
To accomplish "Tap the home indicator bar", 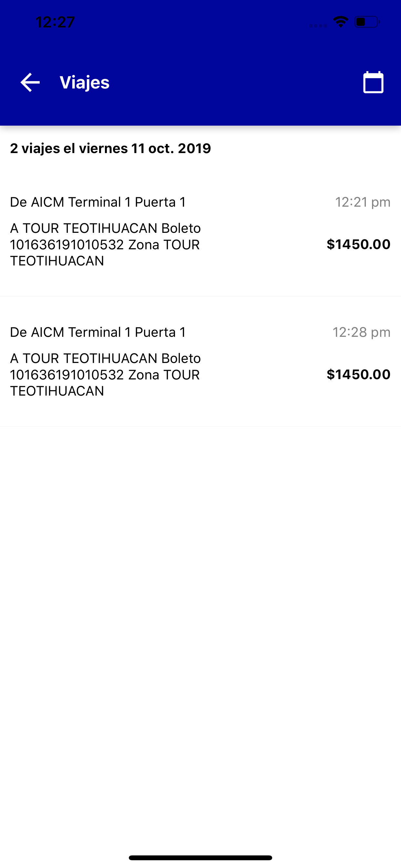I will tap(200, 858).
